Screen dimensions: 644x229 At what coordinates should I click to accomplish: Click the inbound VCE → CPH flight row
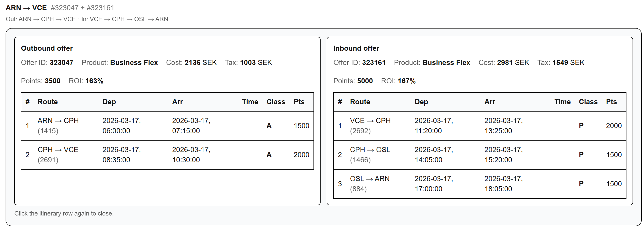coord(480,126)
